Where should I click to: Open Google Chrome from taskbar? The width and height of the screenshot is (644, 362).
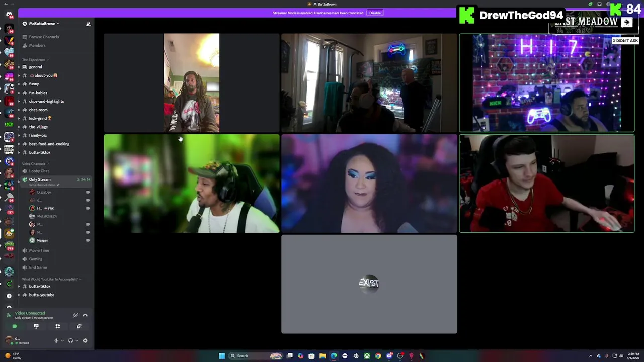378,356
